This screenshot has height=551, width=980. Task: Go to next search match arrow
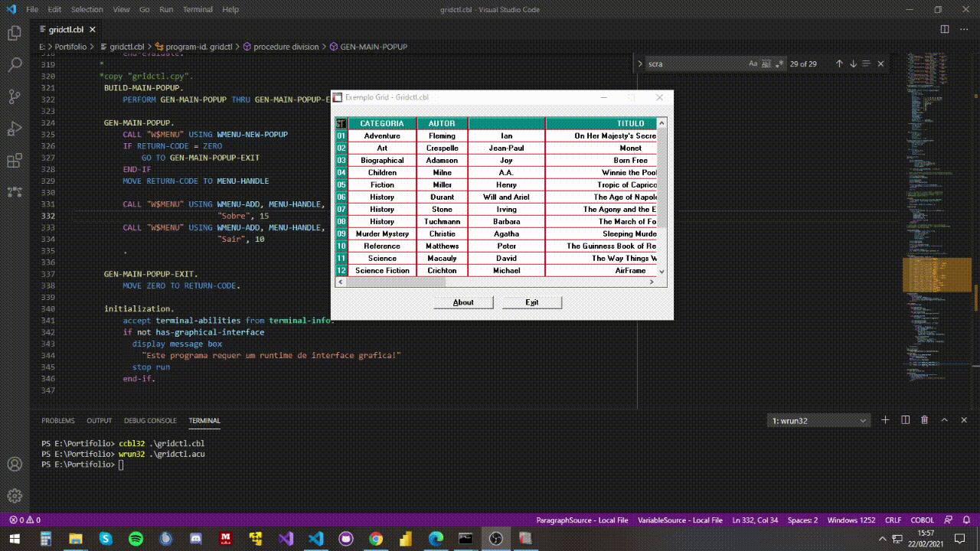(853, 64)
